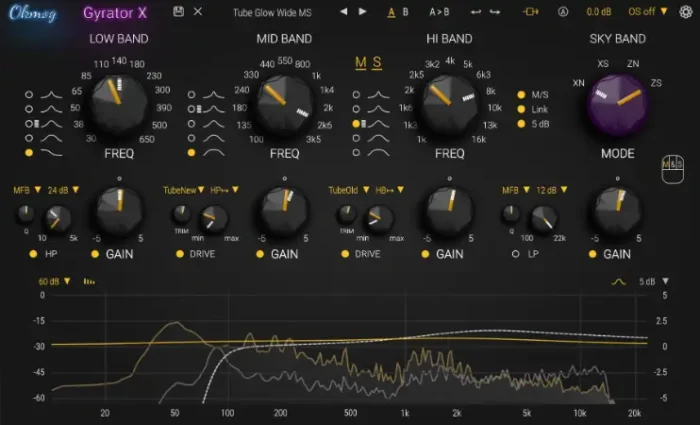Click the save preset floppy icon
This screenshot has width=700, height=425.
pos(178,11)
